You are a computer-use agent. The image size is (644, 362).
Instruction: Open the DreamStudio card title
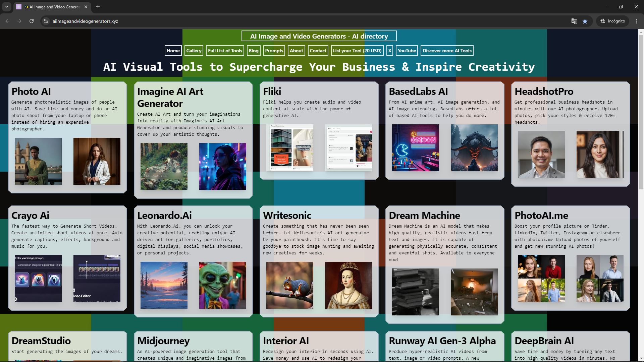point(41,341)
